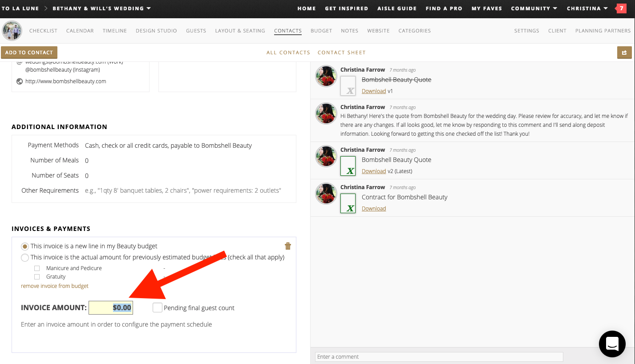Select the actual amount for estimated budget radio
The height and width of the screenshot is (364, 635).
click(25, 258)
